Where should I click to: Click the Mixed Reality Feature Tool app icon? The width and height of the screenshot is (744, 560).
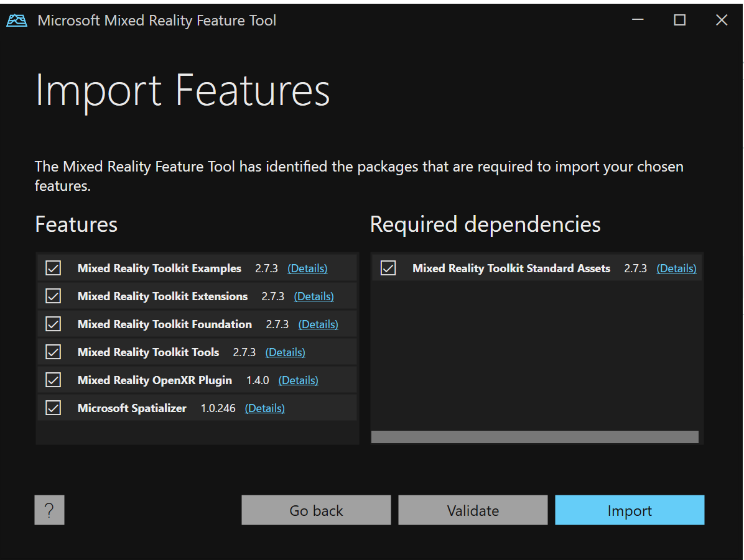pyautogui.click(x=17, y=21)
